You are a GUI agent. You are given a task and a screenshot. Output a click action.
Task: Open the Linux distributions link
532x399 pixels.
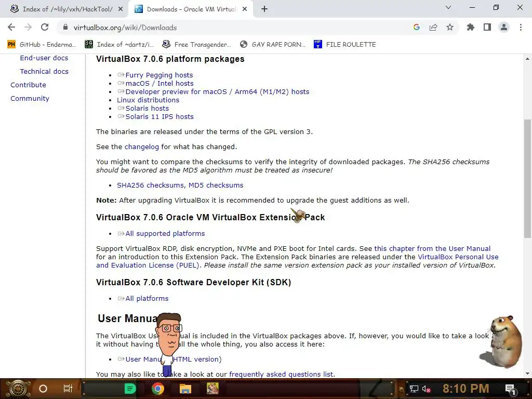[148, 100]
